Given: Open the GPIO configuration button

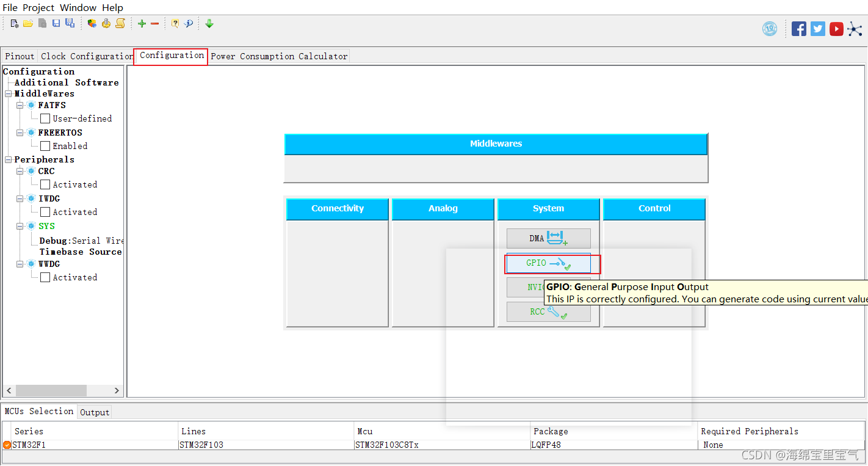Looking at the screenshot, I should pos(548,263).
